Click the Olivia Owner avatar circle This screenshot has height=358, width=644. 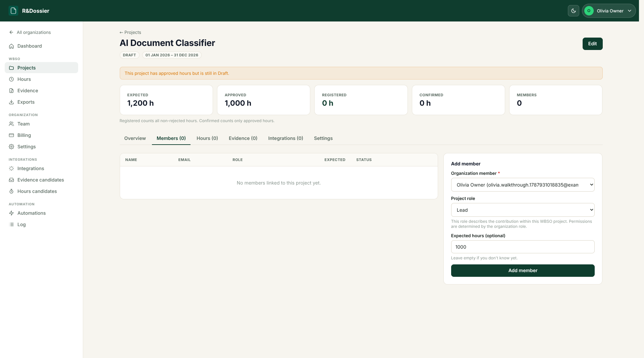589,11
